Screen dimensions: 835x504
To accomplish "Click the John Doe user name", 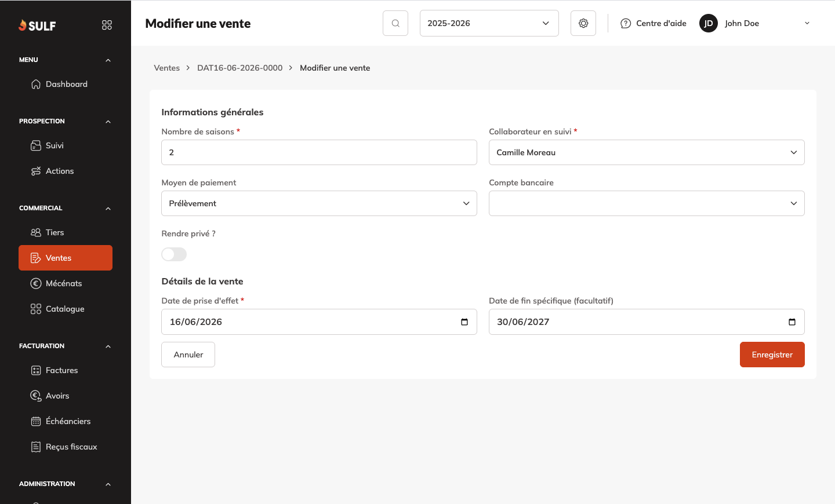I will point(742,23).
